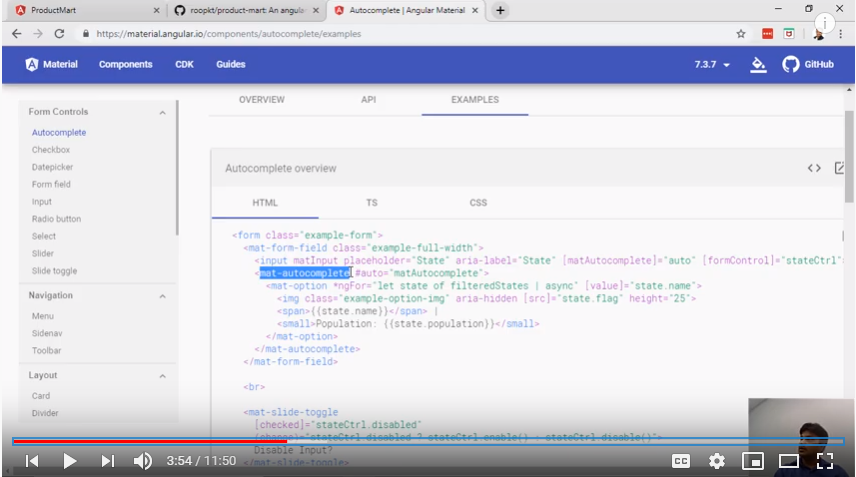This screenshot has width=856, height=477.
Task: Open the API tab
Action: [369, 100]
